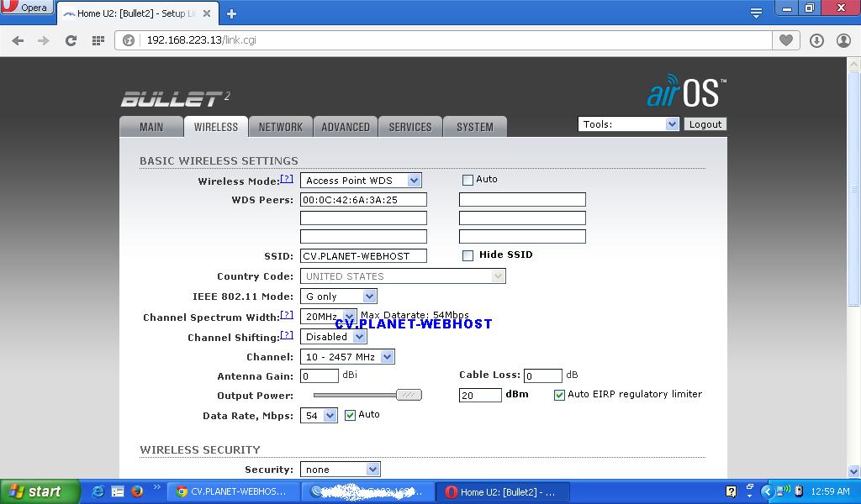Click the browser Back arrow icon
Screen dimensions: 861x504
[x=18, y=40]
